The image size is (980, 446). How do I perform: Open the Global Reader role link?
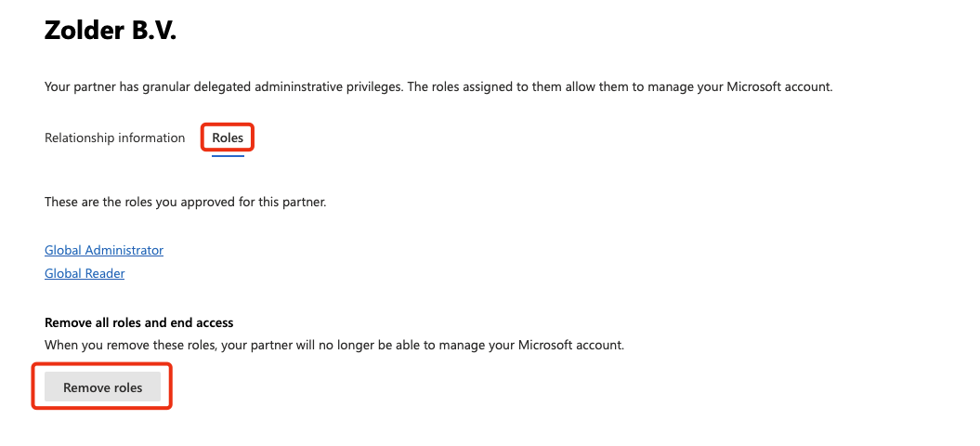pyautogui.click(x=85, y=273)
